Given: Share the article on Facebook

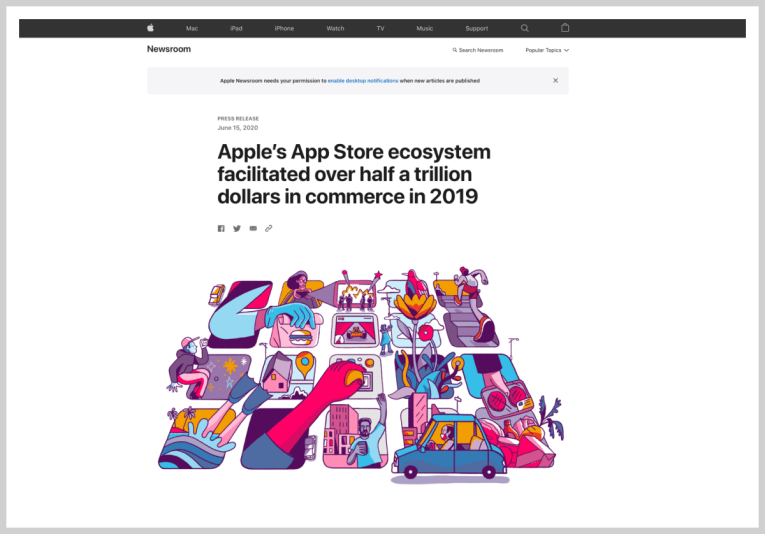Looking at the screenshot, I should (x=221, y=228).
